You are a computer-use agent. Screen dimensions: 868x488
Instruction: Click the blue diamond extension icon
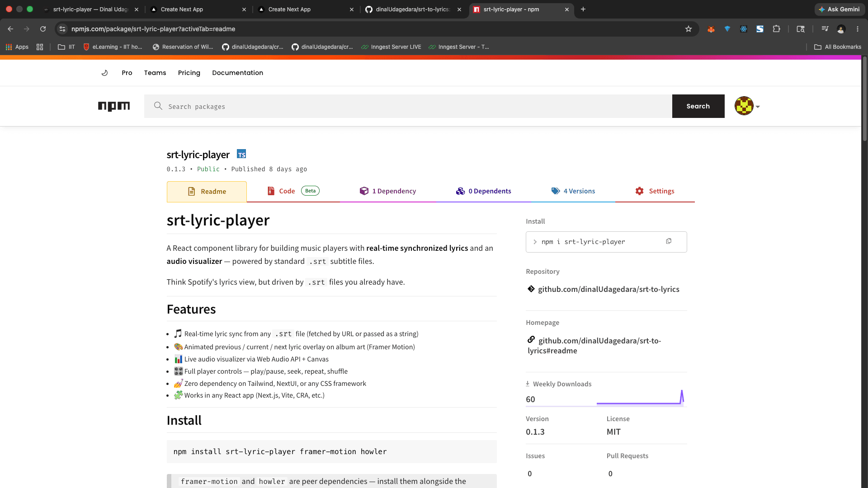coord(727,29)
